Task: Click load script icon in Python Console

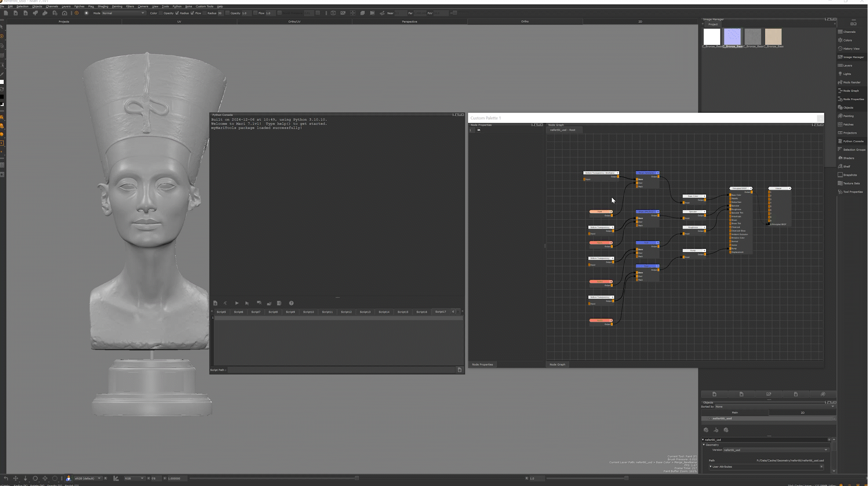Action: point(215,303)
